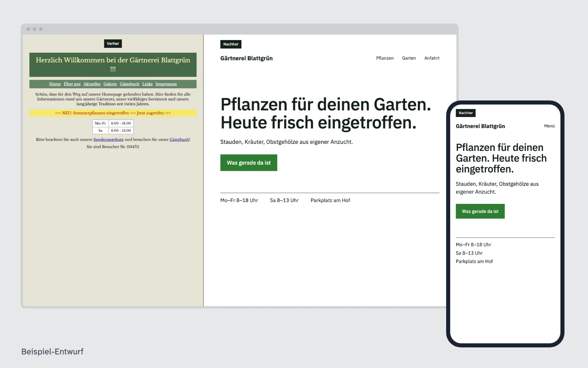Click desktop 'Parkplatz am Hof' text
588x368 pixels.
click(x=330, y=200)
